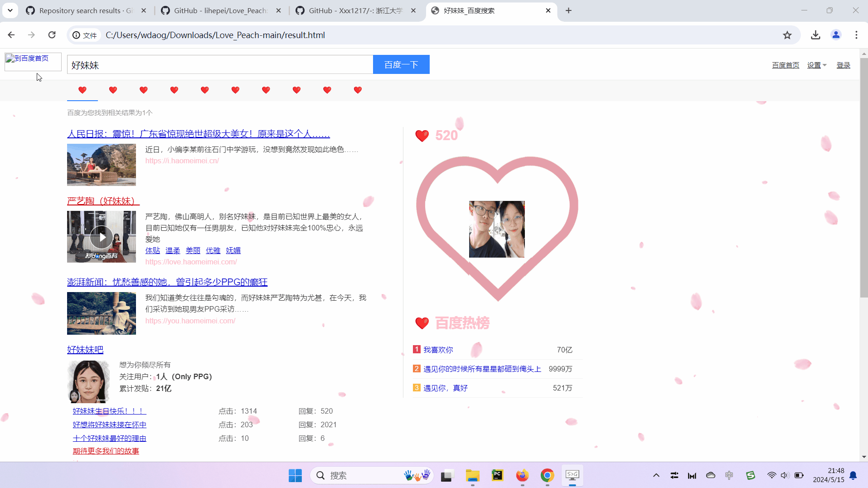This screenshot has width=868, height=488.
Task: Select the first heart tab in the nav row
Action: (82, 90)
